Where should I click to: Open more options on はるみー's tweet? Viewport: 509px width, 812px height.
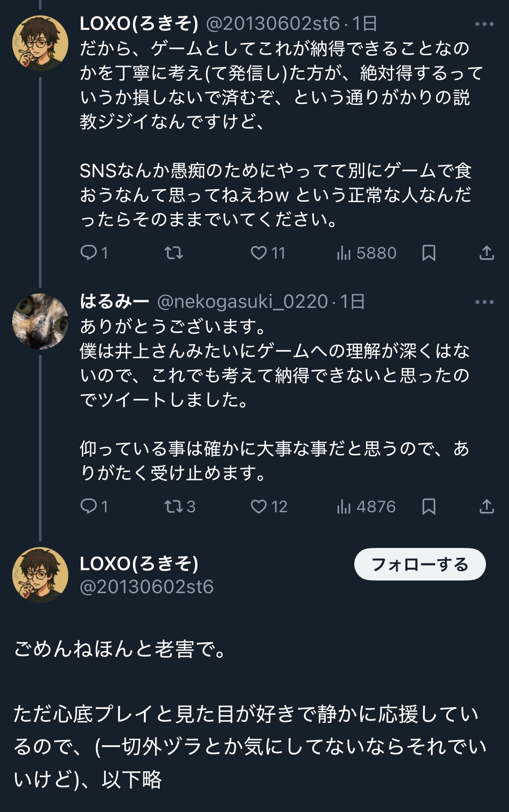coord(484,302)
